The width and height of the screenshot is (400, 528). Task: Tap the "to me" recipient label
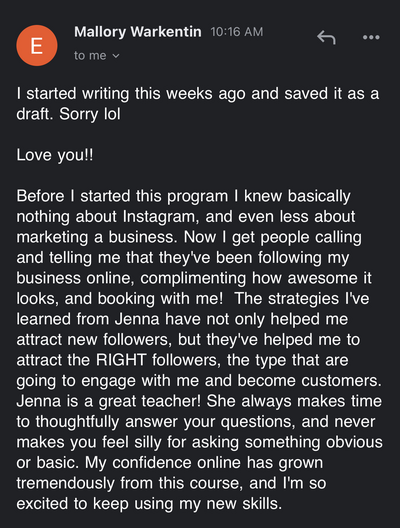pyautogui.click(x=90, y=56)
